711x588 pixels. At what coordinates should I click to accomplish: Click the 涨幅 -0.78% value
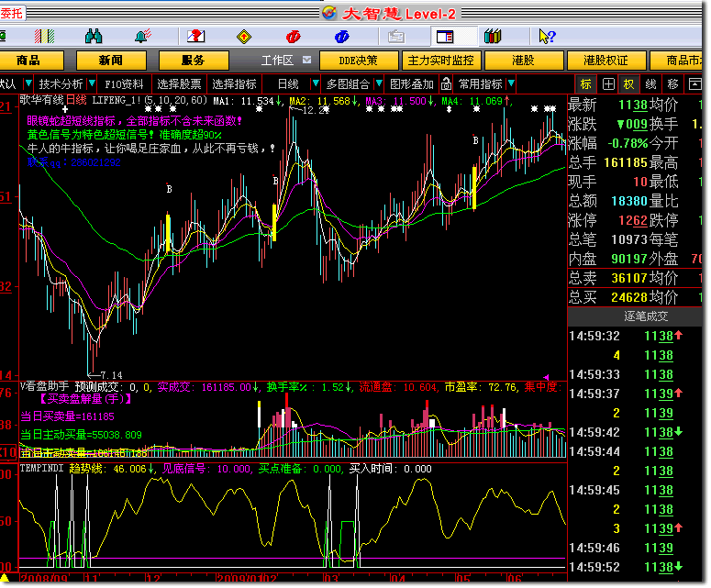pyautogui.click(x=628, y=143)
